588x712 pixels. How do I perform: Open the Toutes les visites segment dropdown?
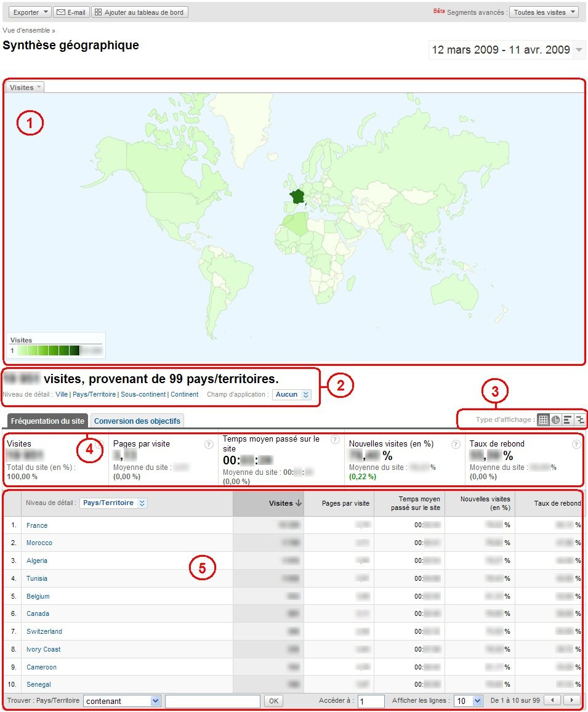(x=544, y=12)
